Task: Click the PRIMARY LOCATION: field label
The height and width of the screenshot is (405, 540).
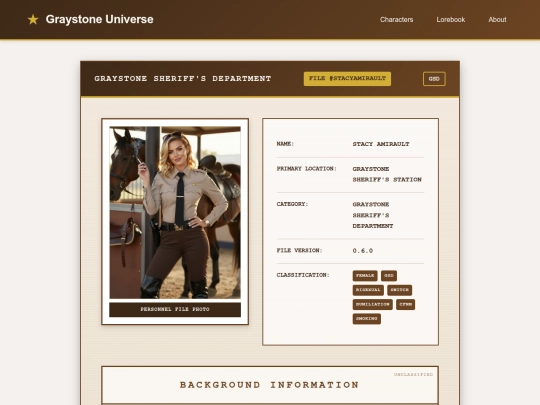Action: point(307,168)
